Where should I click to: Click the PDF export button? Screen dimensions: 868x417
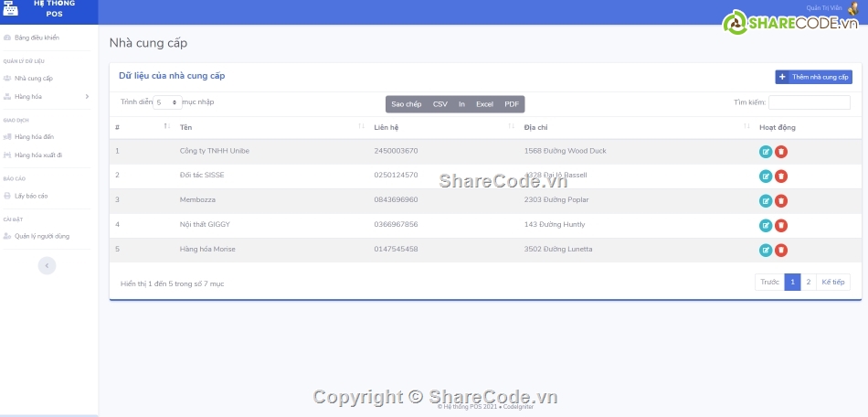(512, 104)
